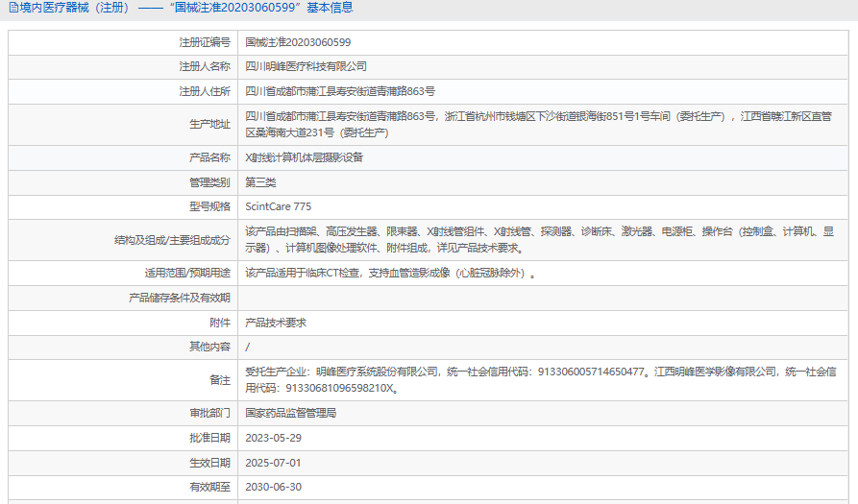Click the 审批部门 label
This screenshot has height=504, width=858.
[209, 413]
